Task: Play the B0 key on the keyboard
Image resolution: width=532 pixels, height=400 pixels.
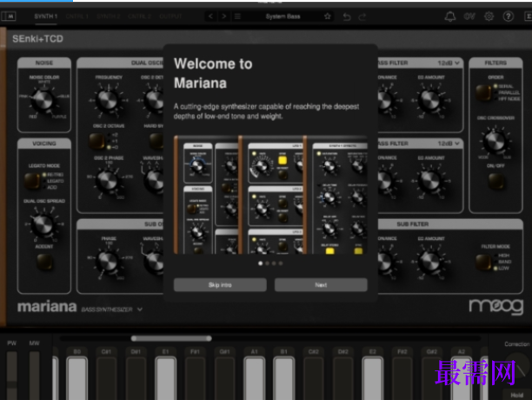Action: [77, 377]
